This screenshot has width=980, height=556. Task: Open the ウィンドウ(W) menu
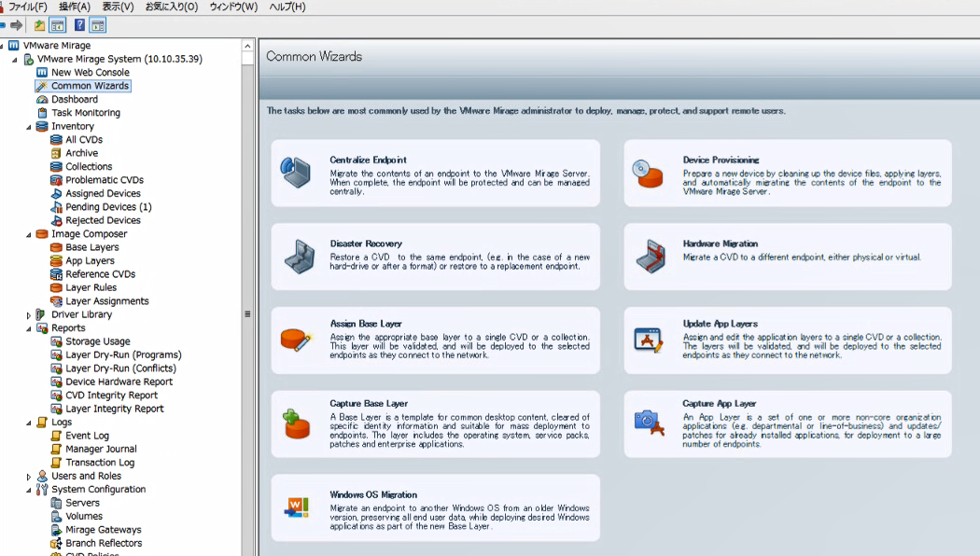point(233,7)
